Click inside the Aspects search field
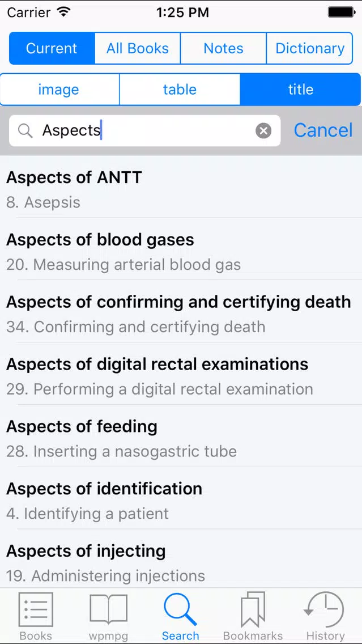This screenshot has height=644, width=362. click(145, 130)
